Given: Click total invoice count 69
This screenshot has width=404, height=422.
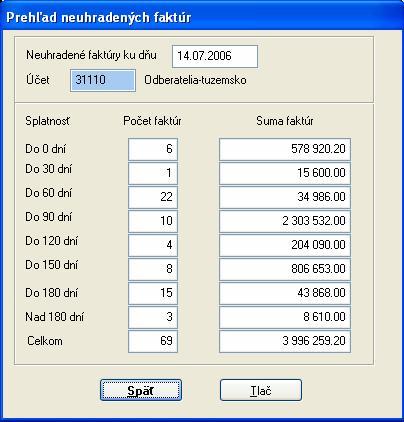Looking at the screenshot, I should [x=153, y=341].
